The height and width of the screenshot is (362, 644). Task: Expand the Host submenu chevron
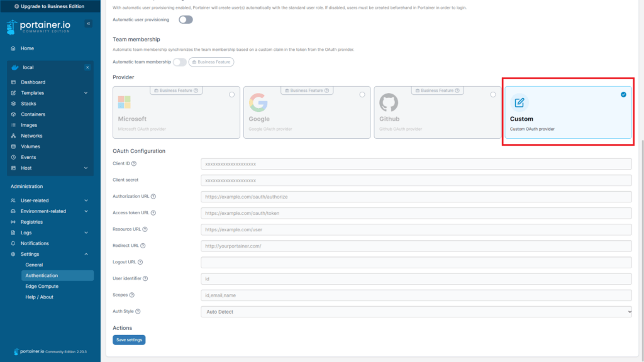(x=86, y=168)
